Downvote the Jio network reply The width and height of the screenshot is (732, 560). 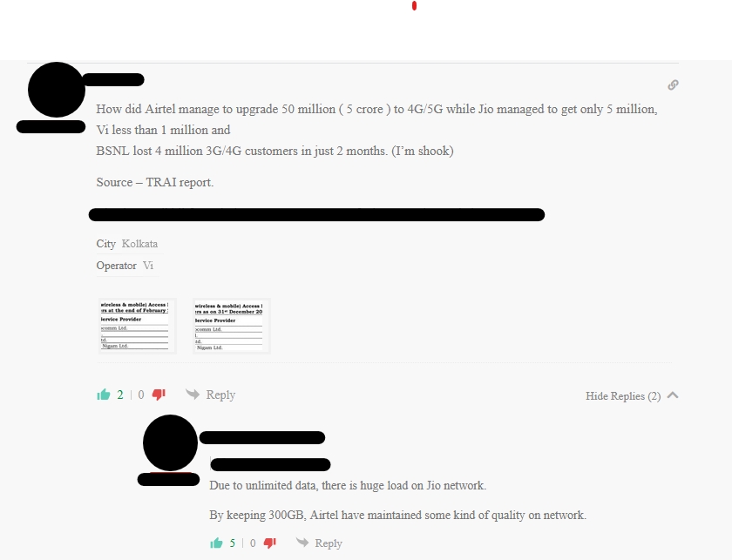[270, 543]
